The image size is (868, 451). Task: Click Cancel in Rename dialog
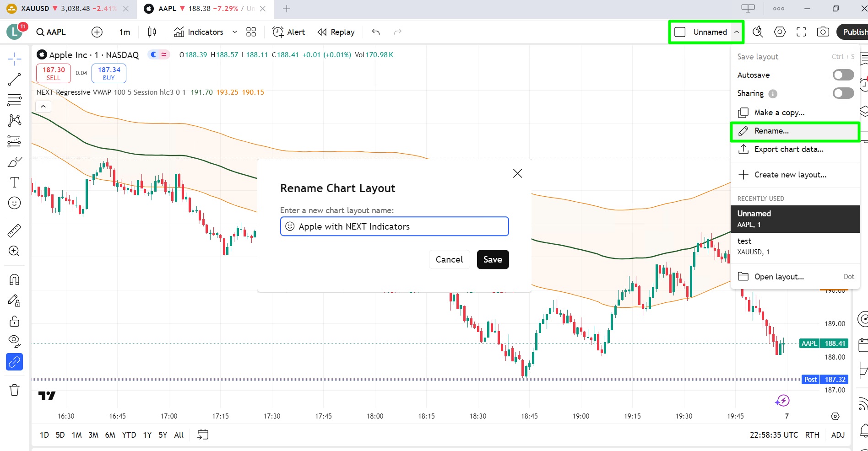click(x=449, y=259)
